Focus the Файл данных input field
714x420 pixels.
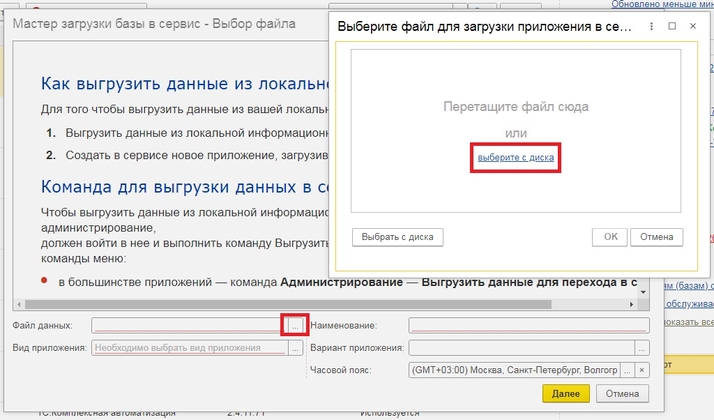(186, 325)
